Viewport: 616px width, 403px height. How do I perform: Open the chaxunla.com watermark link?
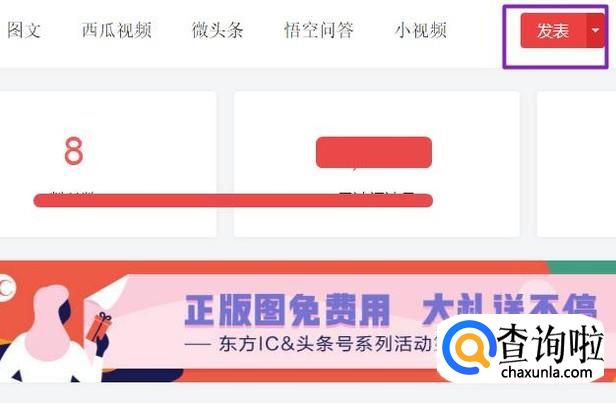547,372
